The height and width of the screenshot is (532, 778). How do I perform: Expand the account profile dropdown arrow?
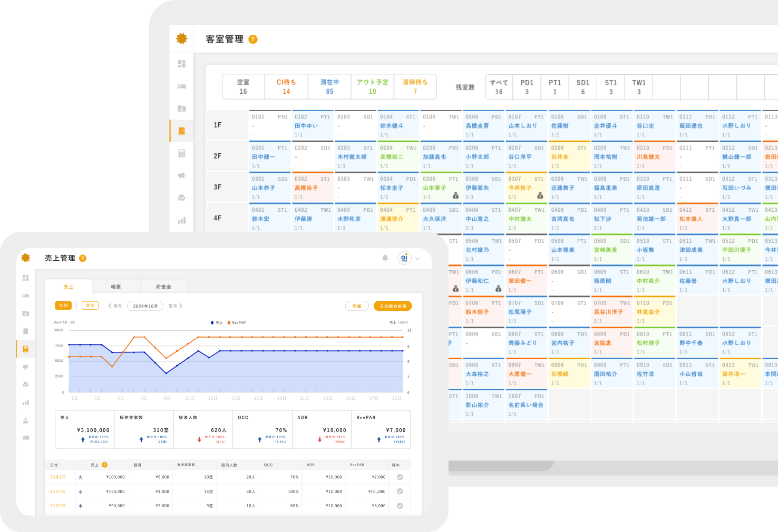point(418,259)
